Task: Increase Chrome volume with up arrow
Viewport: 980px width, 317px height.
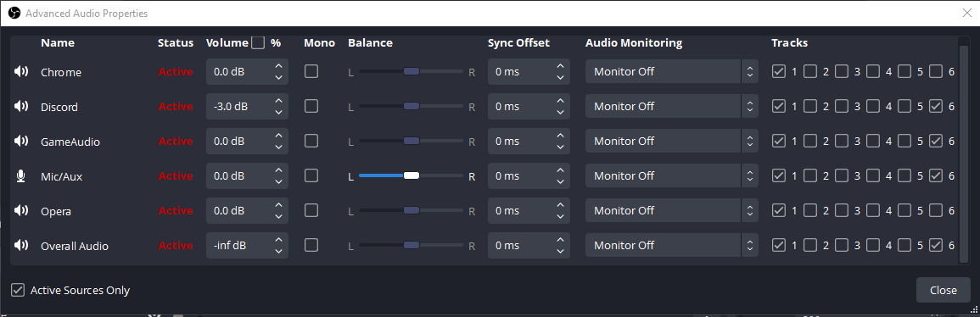Action: pyautogui.click(x=279, y=65)
